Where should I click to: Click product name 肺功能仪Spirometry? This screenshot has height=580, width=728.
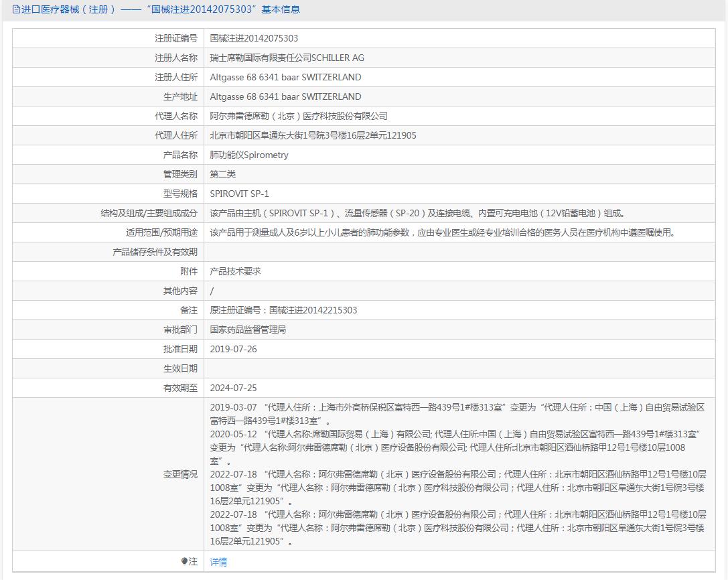249,155
